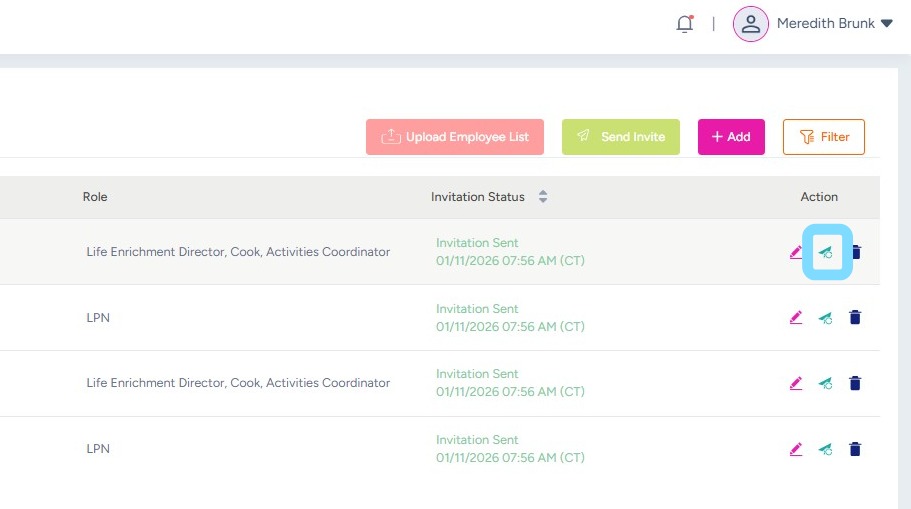Resend invite for the third row
911x509 pixels.
(x=826, y=383)
